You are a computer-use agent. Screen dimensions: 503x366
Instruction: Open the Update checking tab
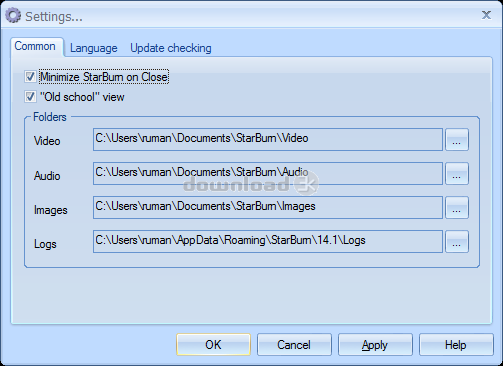(x=171, y=48)
